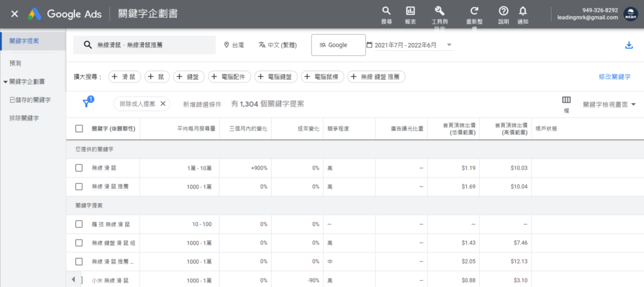
Task: Collapse the side panel with the arrow
Action: (73, 279)
